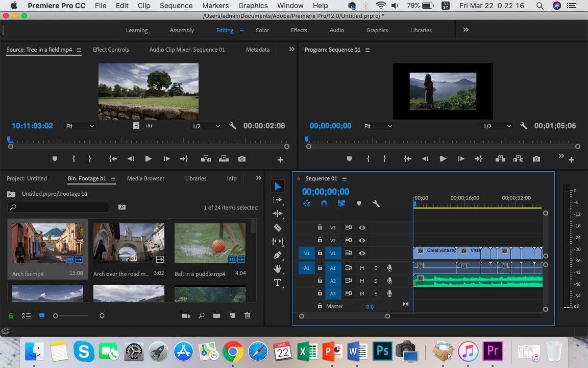Open Program monitor settings wrench
The image size is (588, 368).
[524, 126]
